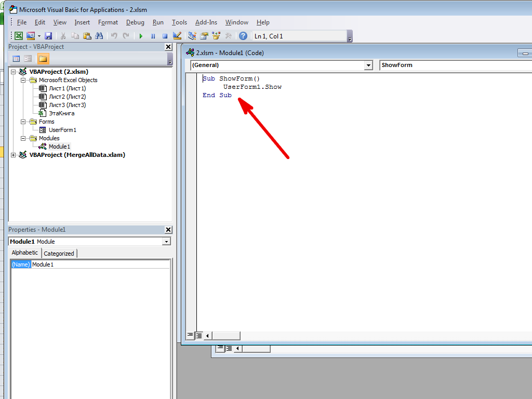Toggle Folders view in Project panel
Viewport: 532px width, 399px height.
43,59
